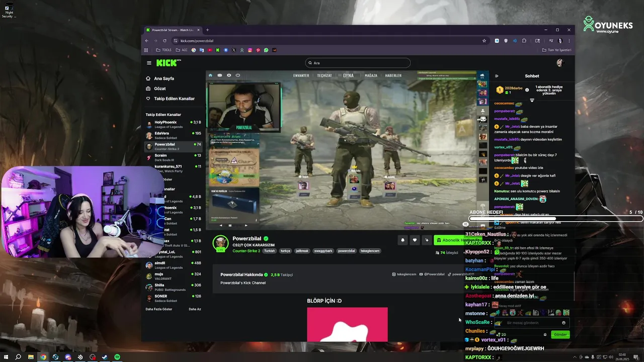Screen dimensions: 644x362
Task: Open the X (Twitter) bookmark
Action: click(234, 50)
